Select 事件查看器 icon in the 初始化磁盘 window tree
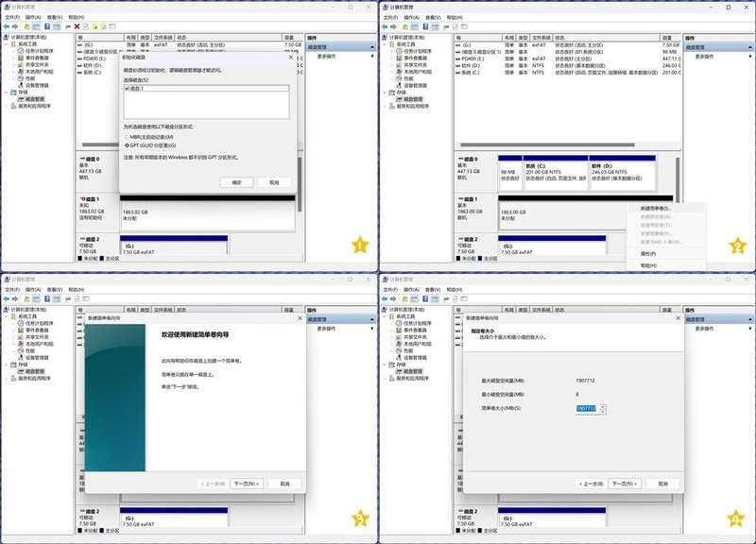756x544 pixels. [21, 58]
